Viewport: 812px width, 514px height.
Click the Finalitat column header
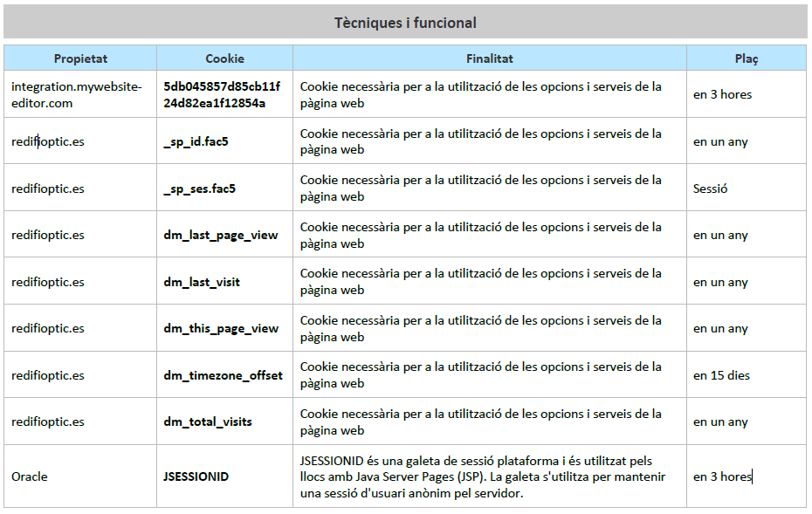click(489, 58)
